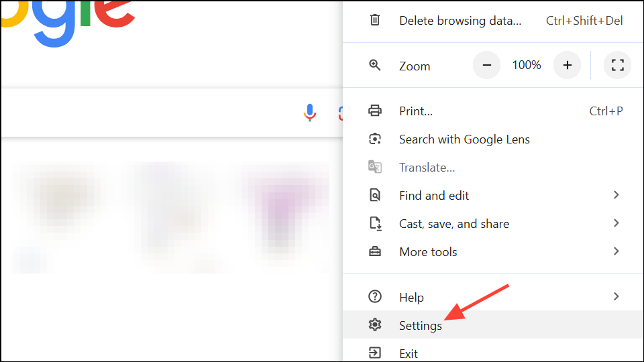Click the trash icon for Delete browsing data
The width and height of the screenshot is (644, 362).
(x=375, y=20)
